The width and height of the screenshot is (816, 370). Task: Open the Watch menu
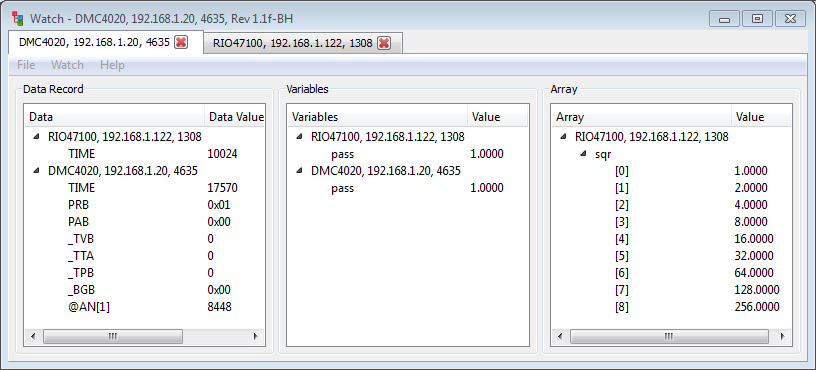(x=67, y=65)
